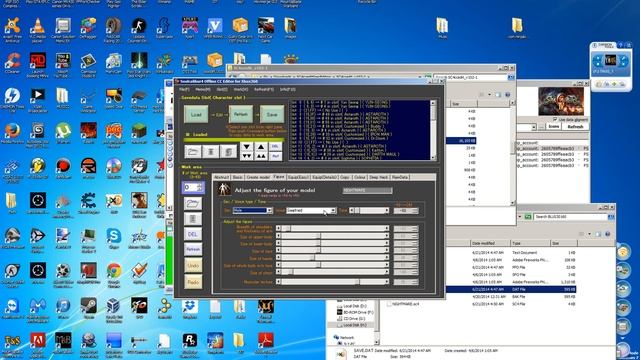Click the Undo button in Work area
The height and width of the screenshot is (360, 640).
(193, 265)
